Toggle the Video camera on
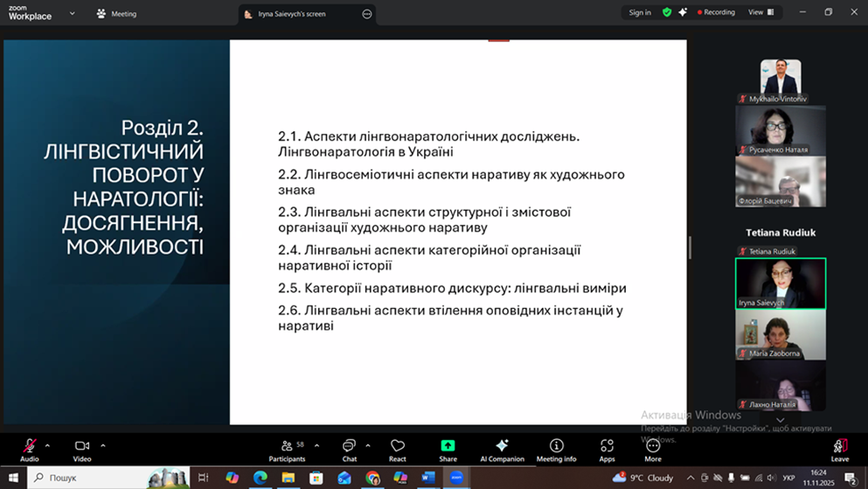The width and height of the screenshot is (868, 489). [82, 449]
